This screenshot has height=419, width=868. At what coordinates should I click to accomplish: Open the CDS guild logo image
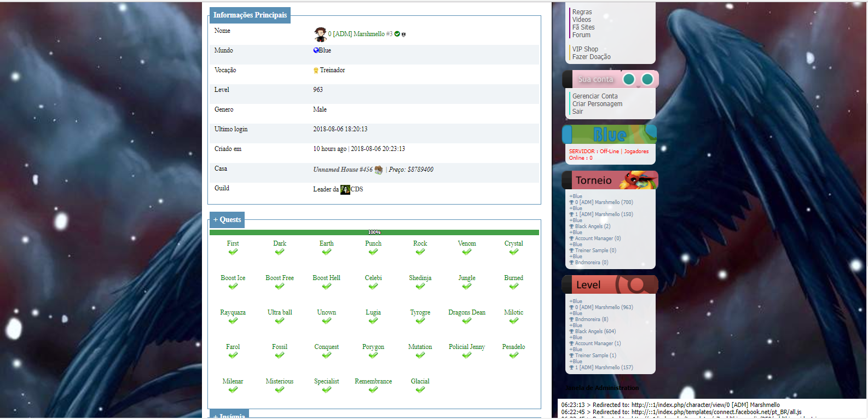click(345, 189)
